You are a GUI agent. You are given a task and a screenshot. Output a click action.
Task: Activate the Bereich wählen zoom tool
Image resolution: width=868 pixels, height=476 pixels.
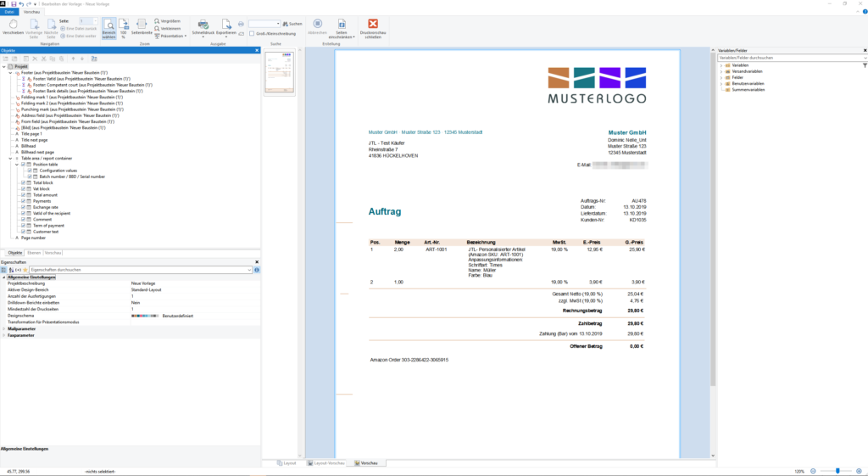click(108, 27)
